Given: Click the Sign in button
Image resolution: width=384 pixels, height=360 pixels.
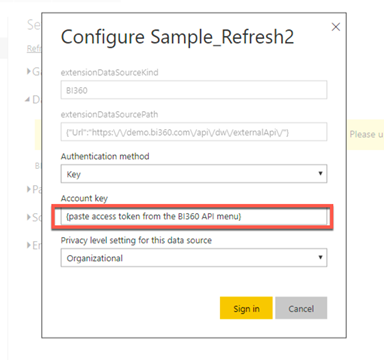Looking at the screenshot, I should (x=246, y=308).
